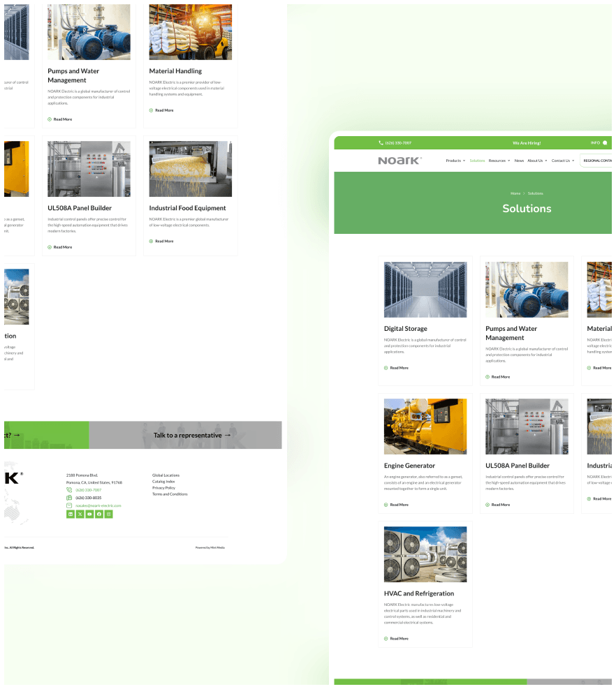616x689 pixels.
Task: Click the Powered by Mint Media link
Action: (210, 547)
